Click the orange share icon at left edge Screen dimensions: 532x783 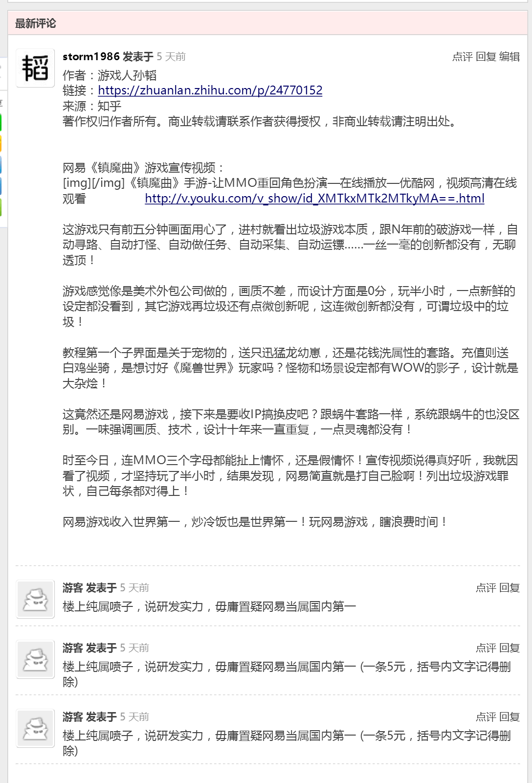(1, 143)
